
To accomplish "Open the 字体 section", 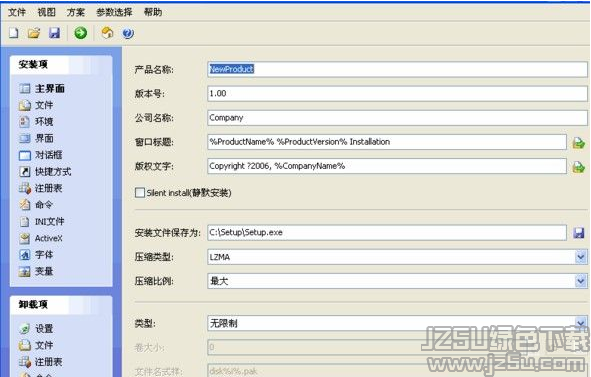I will point(36,255).
